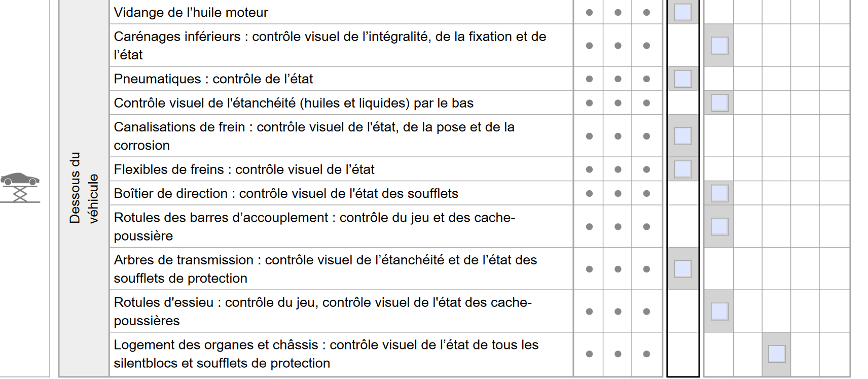
Task: Click first interval dot of Vidange row
Action: coord(589,13)
